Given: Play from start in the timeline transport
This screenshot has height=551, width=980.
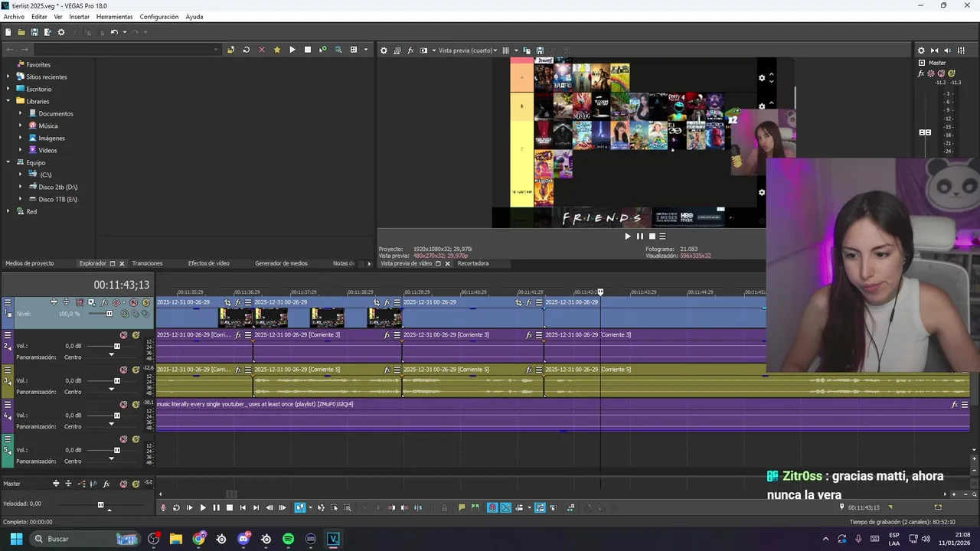Looking at the screenshot, I should (x=189, y=507).
